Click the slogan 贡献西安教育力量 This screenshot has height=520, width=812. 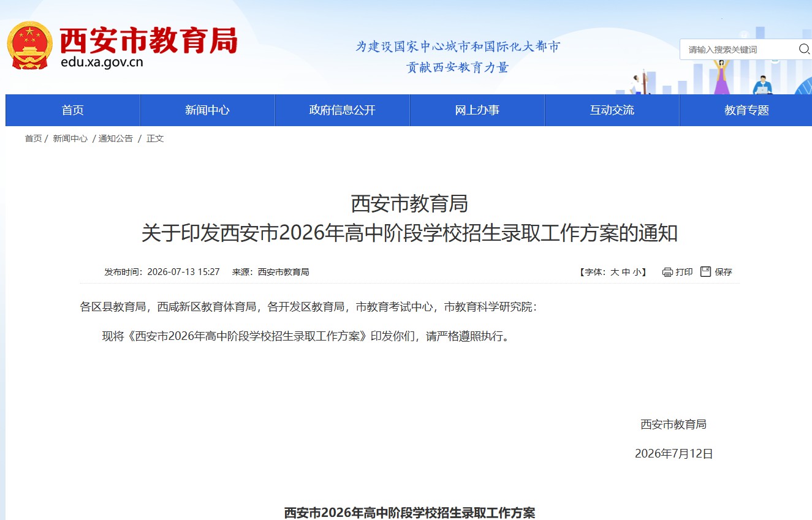coord(458,67)
